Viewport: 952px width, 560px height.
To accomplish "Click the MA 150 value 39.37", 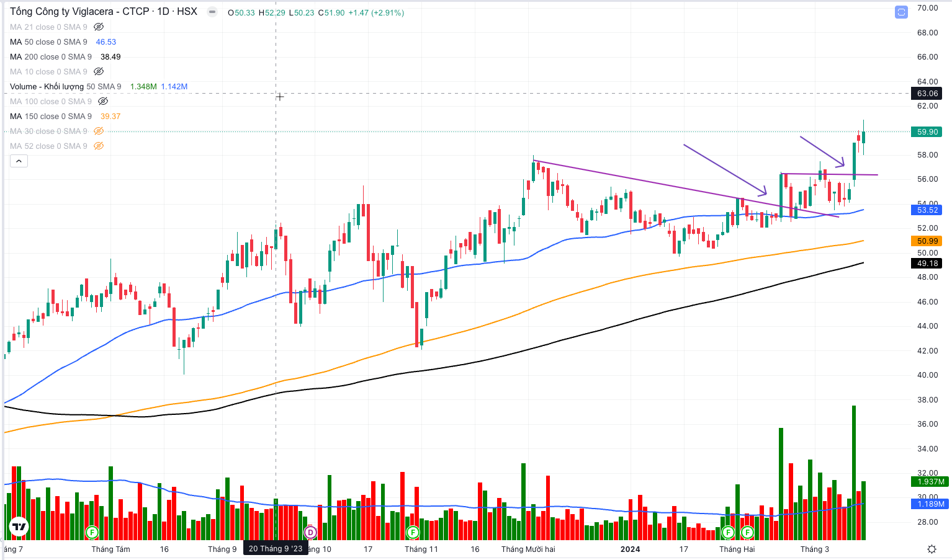I will click(110, 116).
